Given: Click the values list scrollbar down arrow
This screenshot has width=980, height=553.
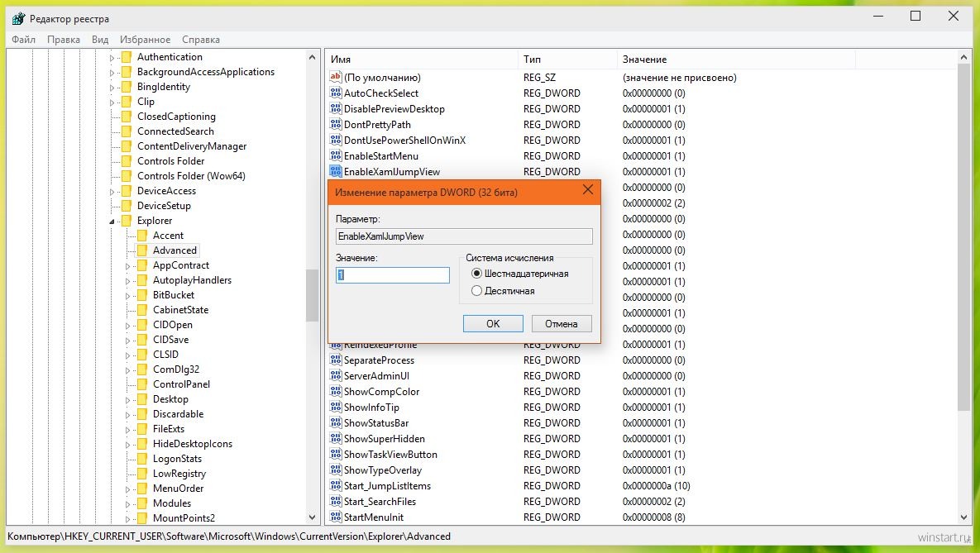Looking at the screenshot, I should coord(963,517).
